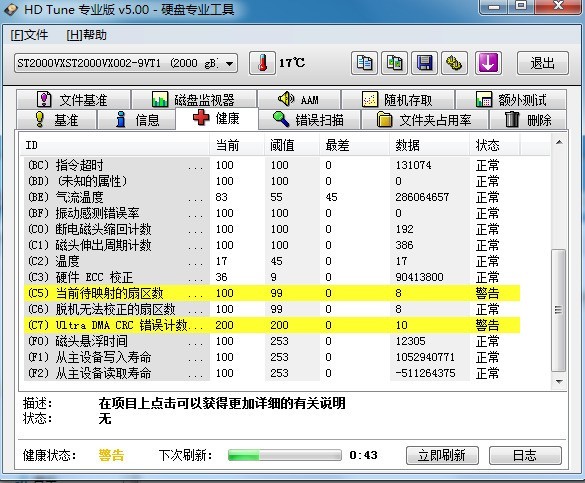Viewport: 585px width, 483px height.
Task: Select the (C0) 断电磁头缩回计数 row
Action: pyautogui.click(x=272, y=229)
